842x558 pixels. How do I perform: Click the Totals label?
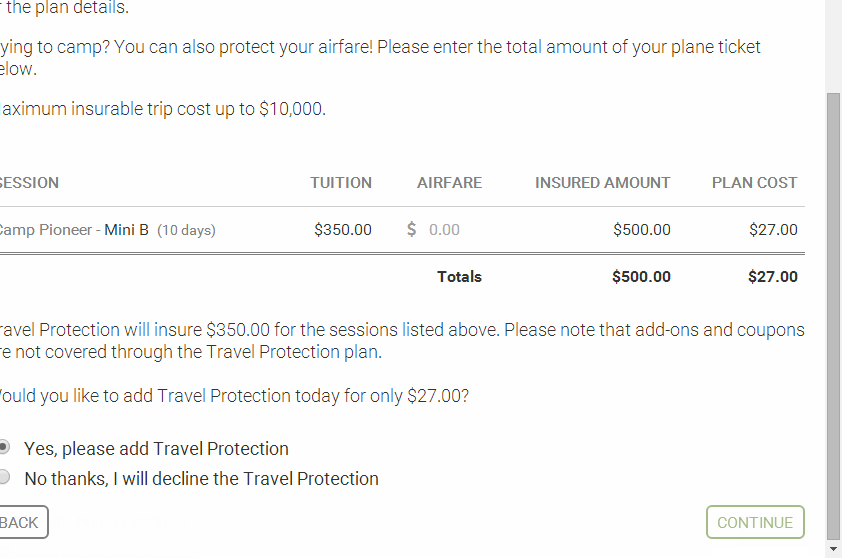(459, 277)
